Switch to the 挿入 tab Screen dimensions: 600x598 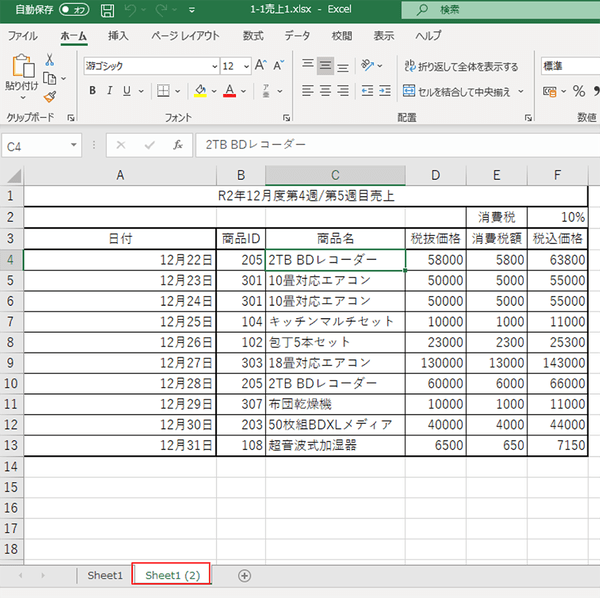(118, 36)
